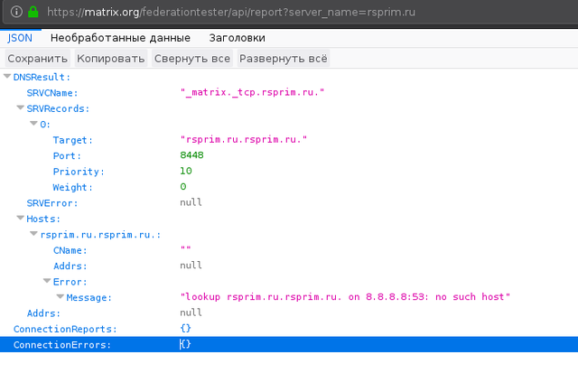Click the Target value "rsprim.ru.rsprim.ru."
Viewport: 578px width, 392px height.
click(x=244, y=139)
